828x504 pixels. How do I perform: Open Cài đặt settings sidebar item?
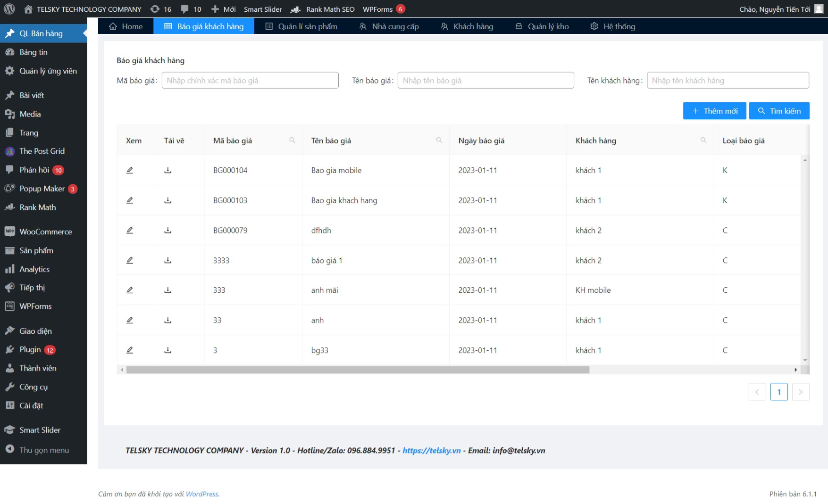pyautogui.click(x=43, y=405)
